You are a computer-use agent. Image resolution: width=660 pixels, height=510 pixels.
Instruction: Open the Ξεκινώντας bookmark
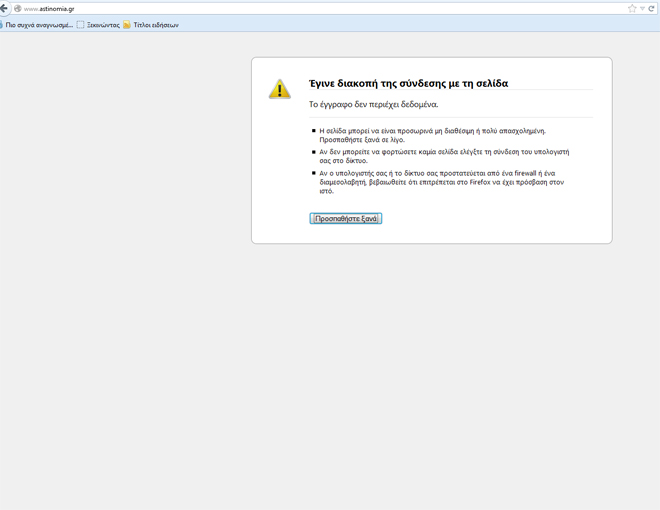tap(103, 24)
